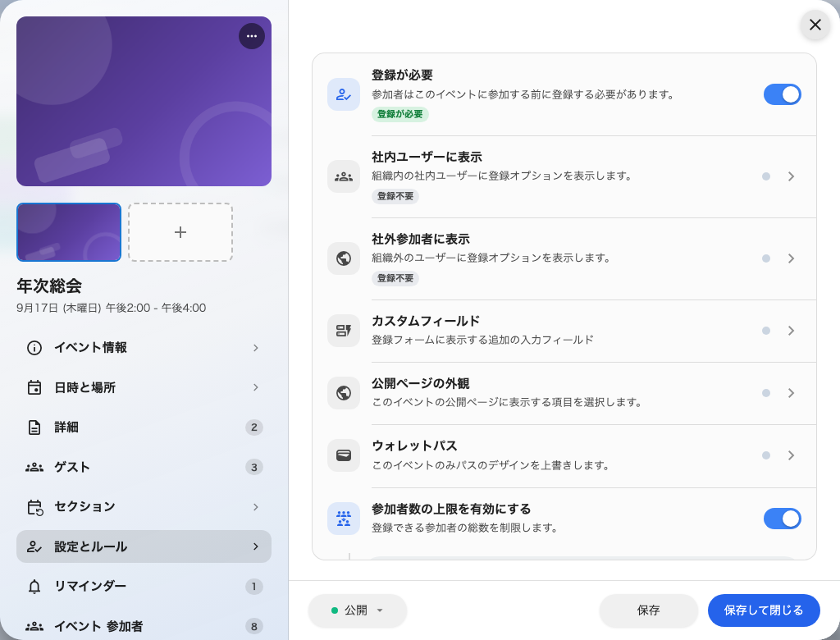
Task: Click the 日時と場所 calendar icon
Action: [34, 387]
